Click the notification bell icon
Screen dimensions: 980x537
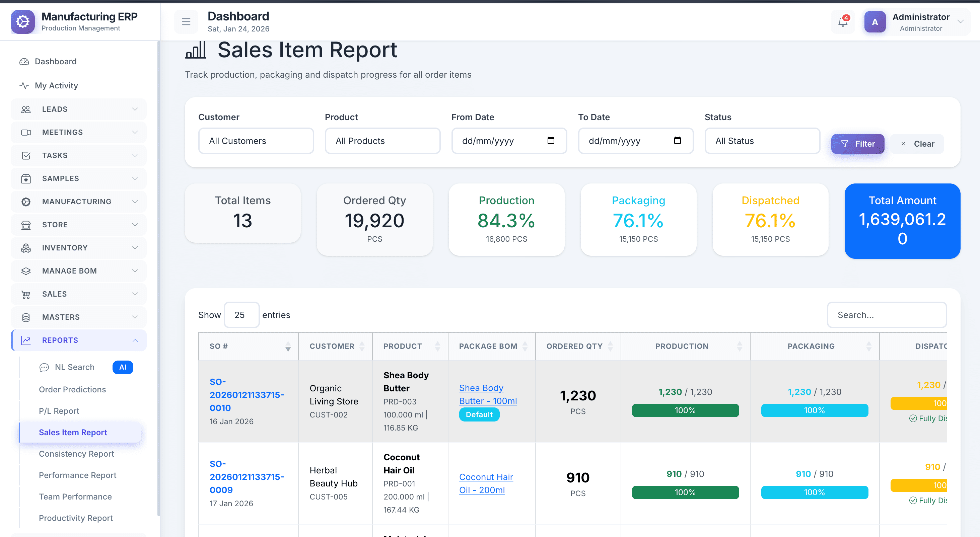[843, 22]
